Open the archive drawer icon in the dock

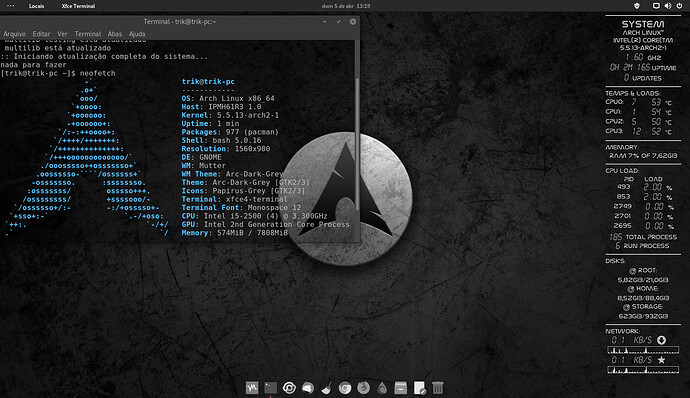400,388
